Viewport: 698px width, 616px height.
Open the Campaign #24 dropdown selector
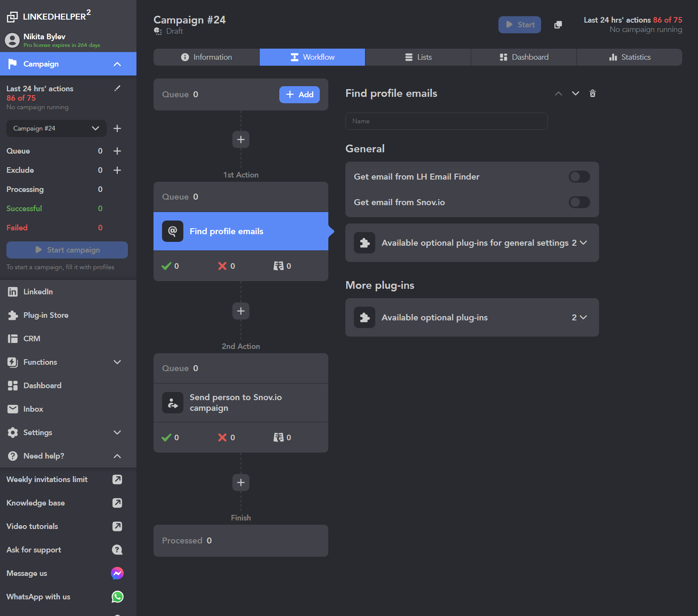(56, 128)
